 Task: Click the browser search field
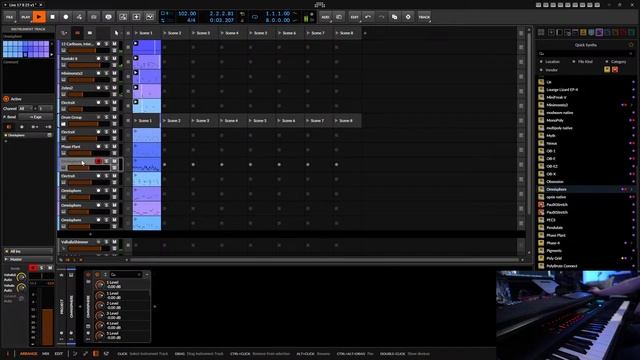(585, 53)
